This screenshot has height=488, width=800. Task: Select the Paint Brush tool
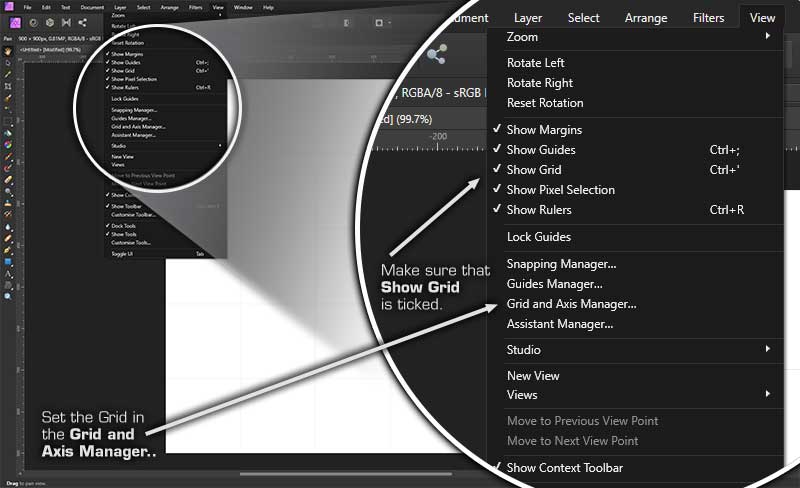point(8,156)
